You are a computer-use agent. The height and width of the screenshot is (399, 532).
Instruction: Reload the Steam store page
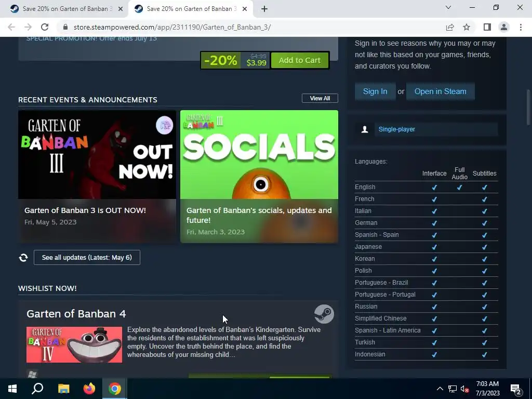coord(45,27)
